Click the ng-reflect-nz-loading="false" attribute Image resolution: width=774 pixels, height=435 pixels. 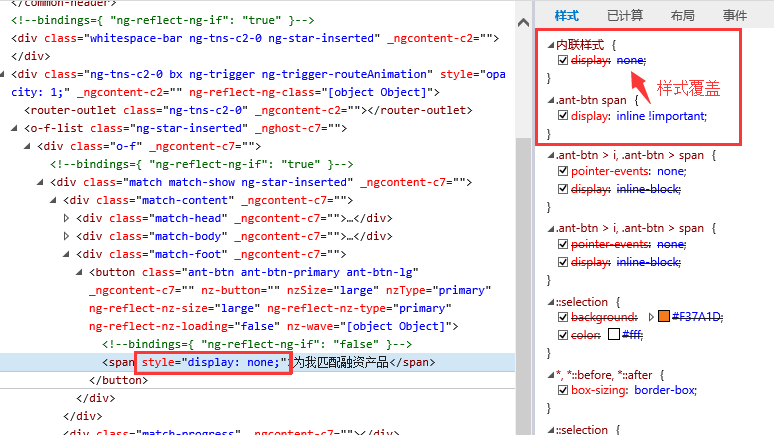[x=185, y=326]
